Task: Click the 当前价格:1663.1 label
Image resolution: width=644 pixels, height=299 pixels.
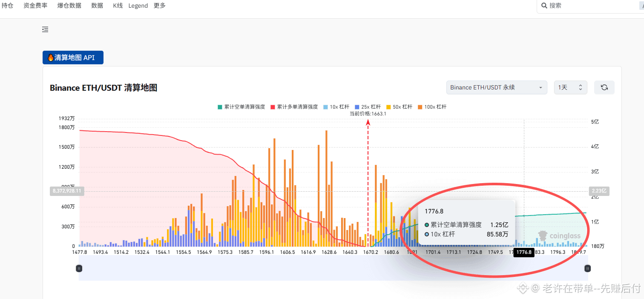Action: (x=368, y=114)
